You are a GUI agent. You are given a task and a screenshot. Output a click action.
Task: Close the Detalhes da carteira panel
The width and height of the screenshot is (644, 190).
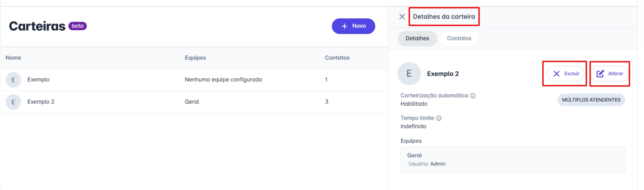tap(402, 17)
